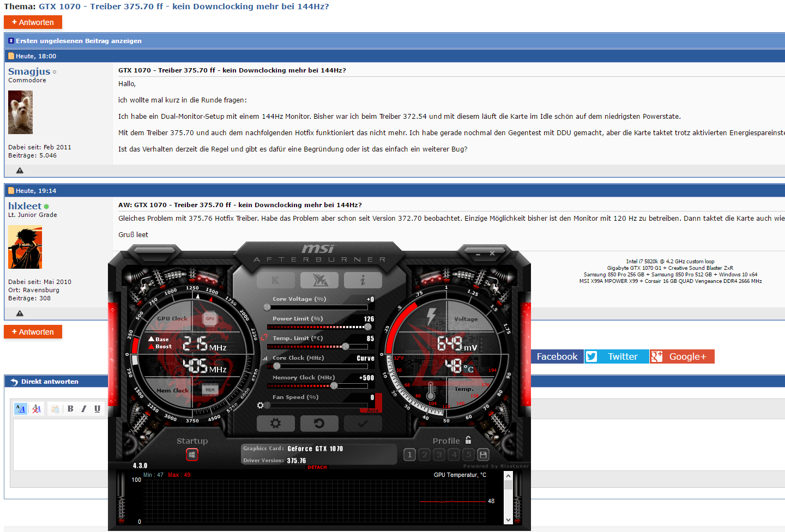Select profile slot 4
The width and height of the screenshot is (785, 532).
[x=454, y=455]
